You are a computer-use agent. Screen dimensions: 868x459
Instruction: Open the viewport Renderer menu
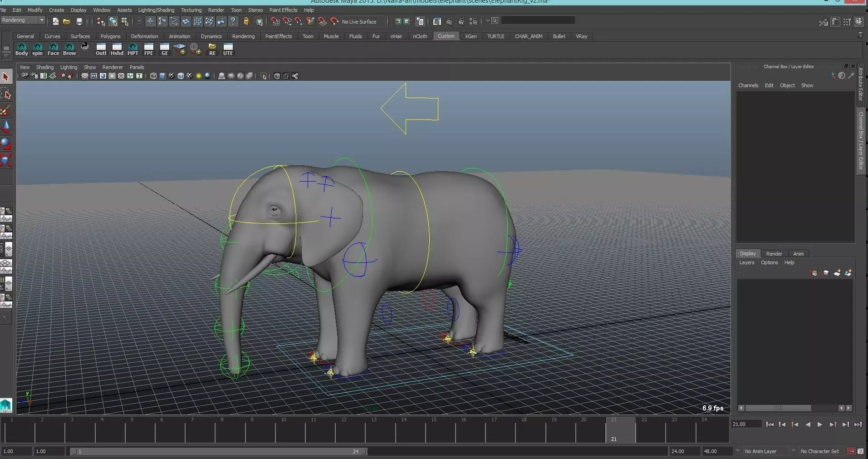coord(113,67)
